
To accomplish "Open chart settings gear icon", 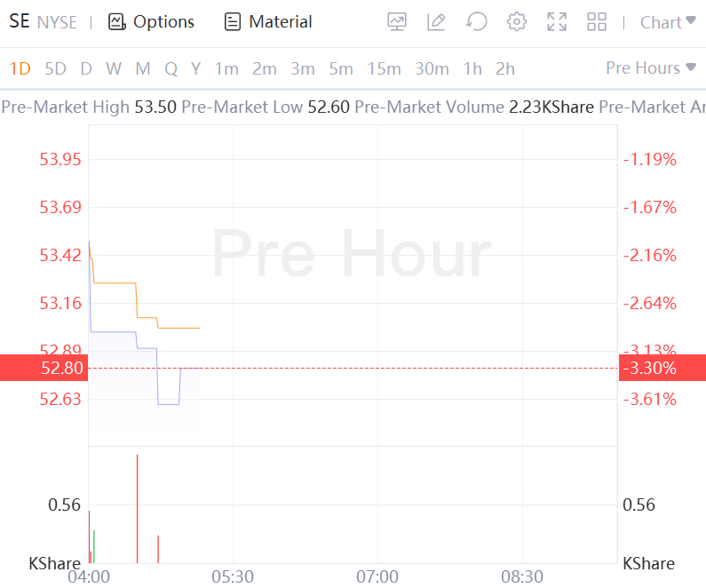I will tap(517, 22).
